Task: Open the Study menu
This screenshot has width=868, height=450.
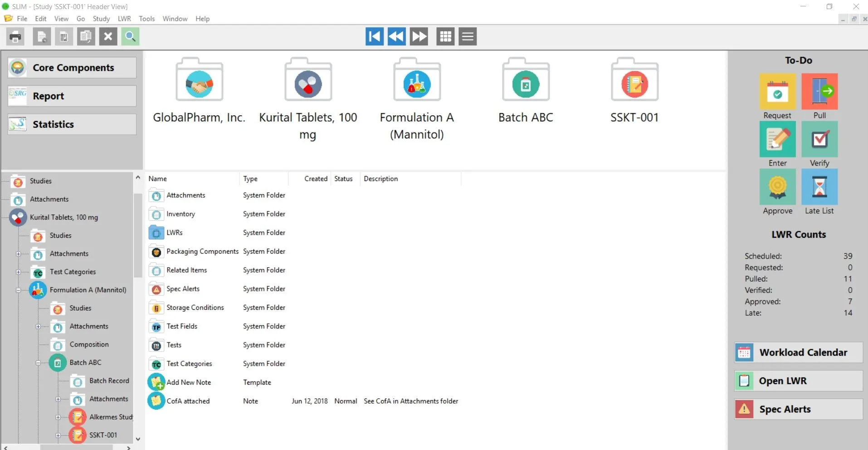Action: 101,19
